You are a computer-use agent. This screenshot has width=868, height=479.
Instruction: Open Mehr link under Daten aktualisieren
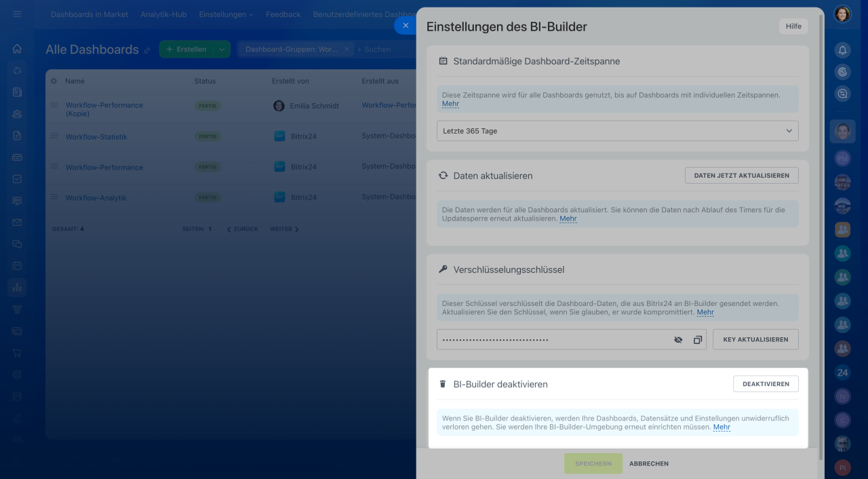point(568,218)
